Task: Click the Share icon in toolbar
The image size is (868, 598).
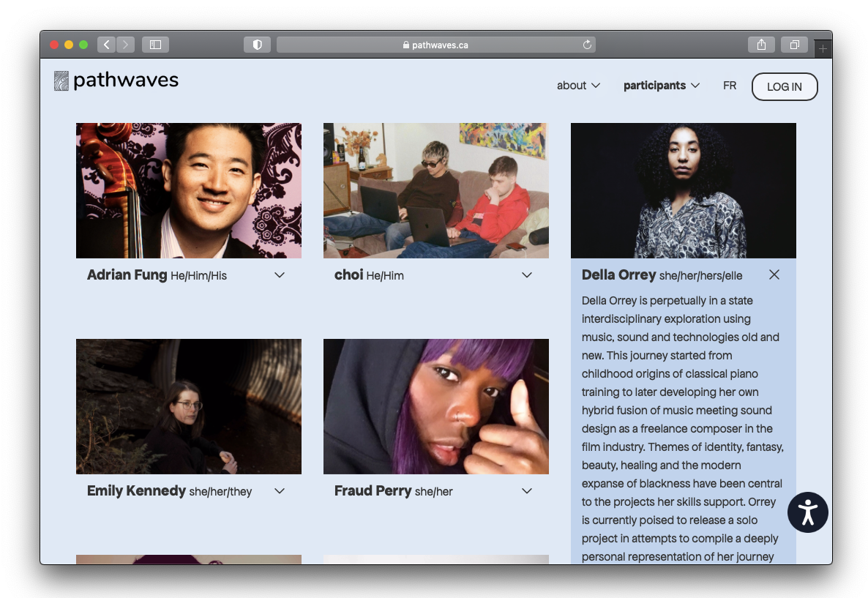Action: (762, 45)
